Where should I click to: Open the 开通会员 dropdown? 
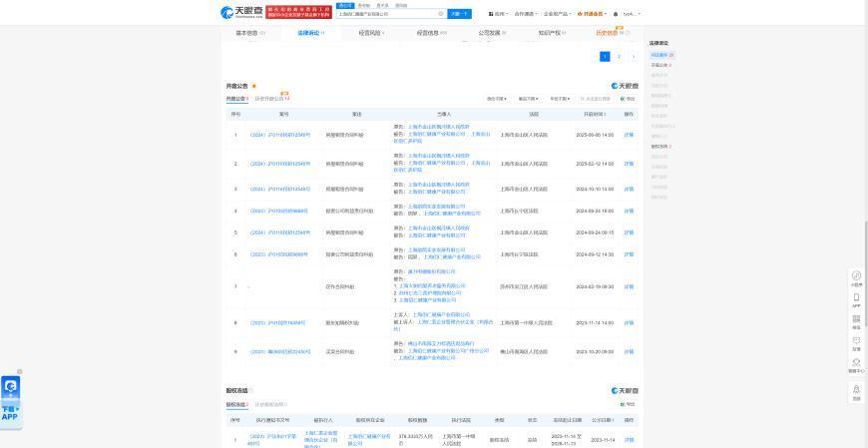pos(592,14)
